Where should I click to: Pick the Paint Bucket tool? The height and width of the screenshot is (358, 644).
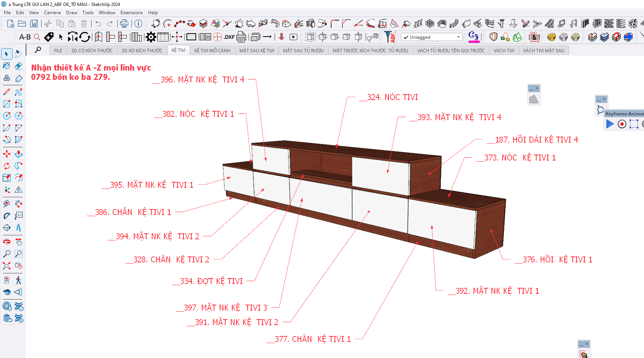pos(7,66)
